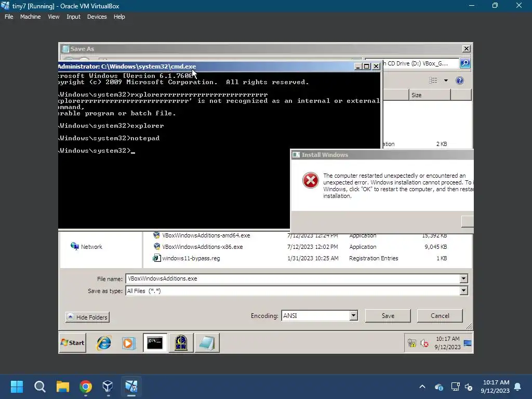Select Network in the navigation pane
The height and width of the screenshot is (399, 532).
coord(87,247)
